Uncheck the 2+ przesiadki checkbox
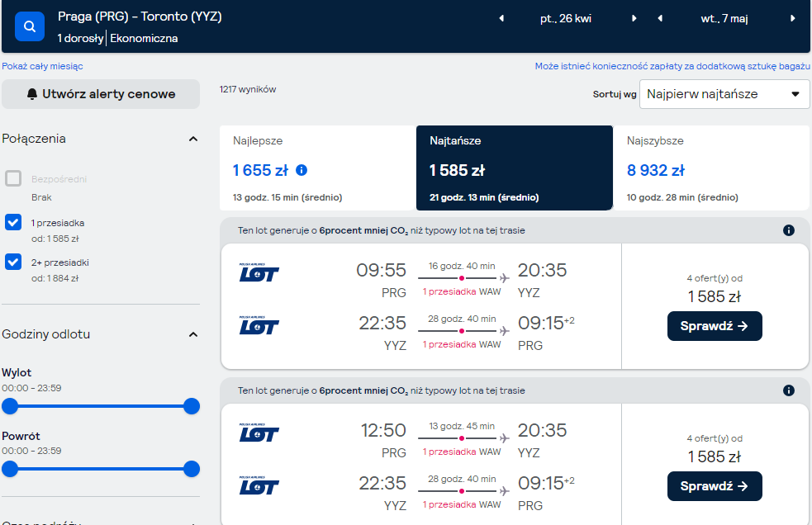Image resolution: width=812 pixels, height=525 pixels. click(13, 262)
